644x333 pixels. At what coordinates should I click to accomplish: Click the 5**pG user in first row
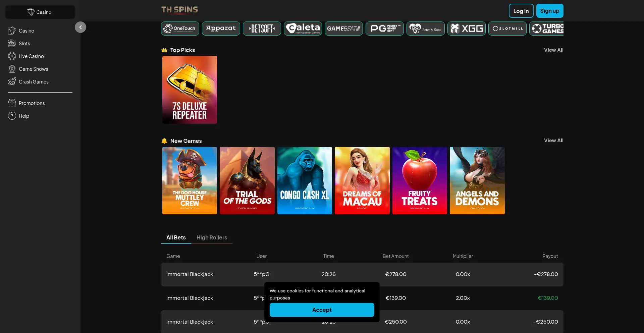[262, 274]
